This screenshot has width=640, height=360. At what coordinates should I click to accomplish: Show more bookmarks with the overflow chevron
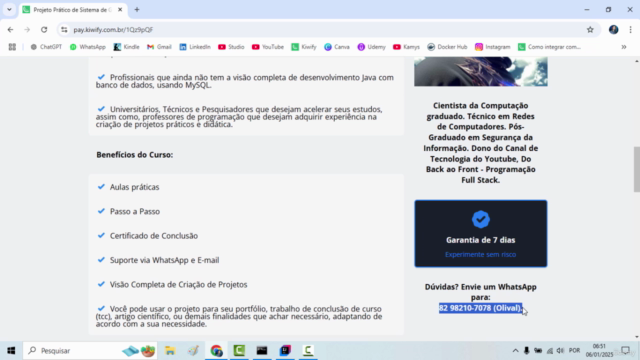(624, 47)
